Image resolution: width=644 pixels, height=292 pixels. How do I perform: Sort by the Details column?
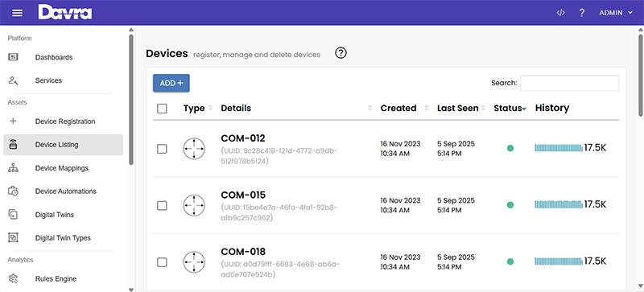(296, 108)
